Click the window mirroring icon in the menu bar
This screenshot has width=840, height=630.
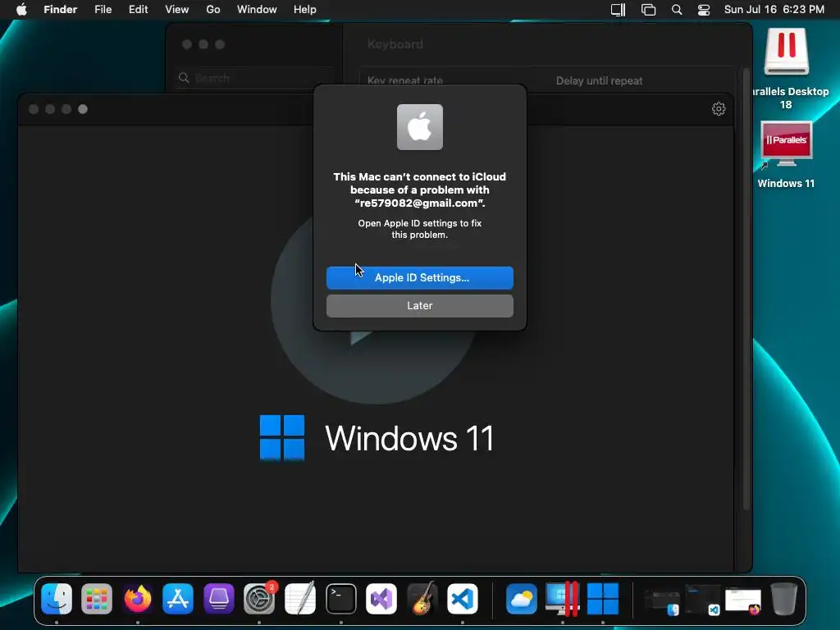point(648,10)
